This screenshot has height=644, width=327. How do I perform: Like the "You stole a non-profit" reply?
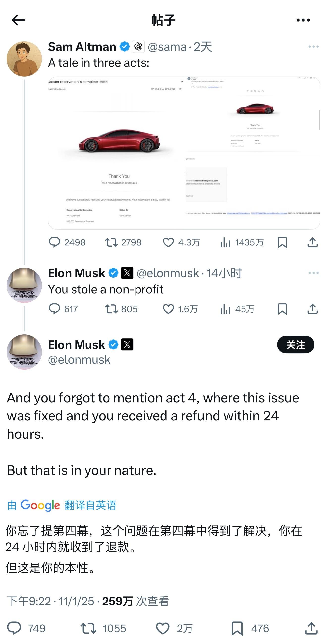pos(168,309)
